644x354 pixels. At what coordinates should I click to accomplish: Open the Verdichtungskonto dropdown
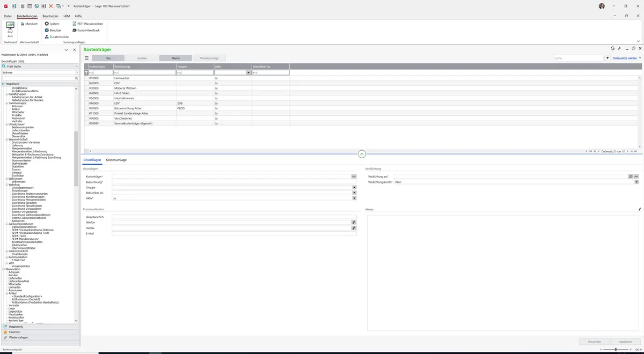tap(636, 182)
